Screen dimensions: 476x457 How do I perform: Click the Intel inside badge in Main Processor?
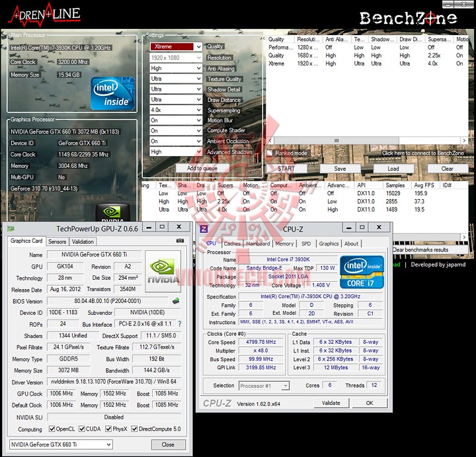coord(112,93)
